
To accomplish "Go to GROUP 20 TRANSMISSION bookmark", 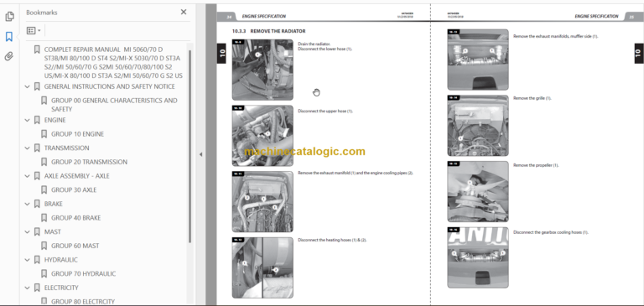I will tap(89, 163).
